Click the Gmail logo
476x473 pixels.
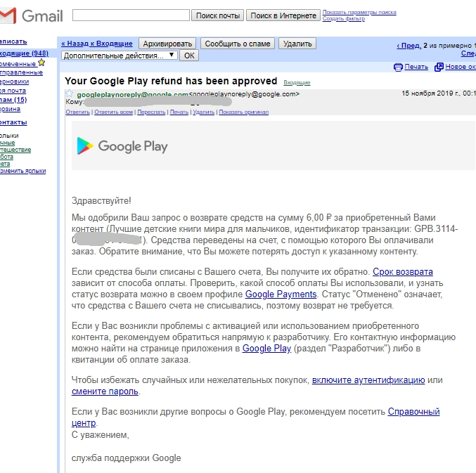[x=31, y=15]
